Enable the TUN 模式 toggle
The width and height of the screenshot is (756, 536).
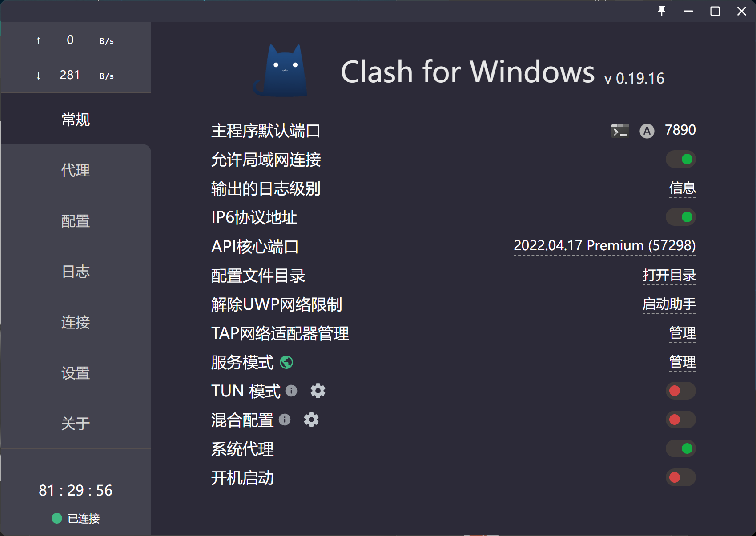tap(680, 391)
